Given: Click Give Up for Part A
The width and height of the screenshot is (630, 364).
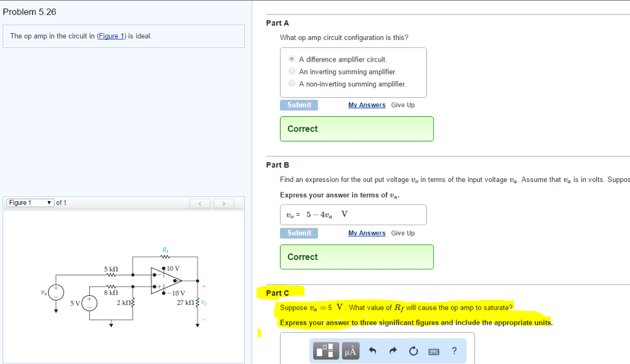Looking at the screenshot, I should [403, 105].
